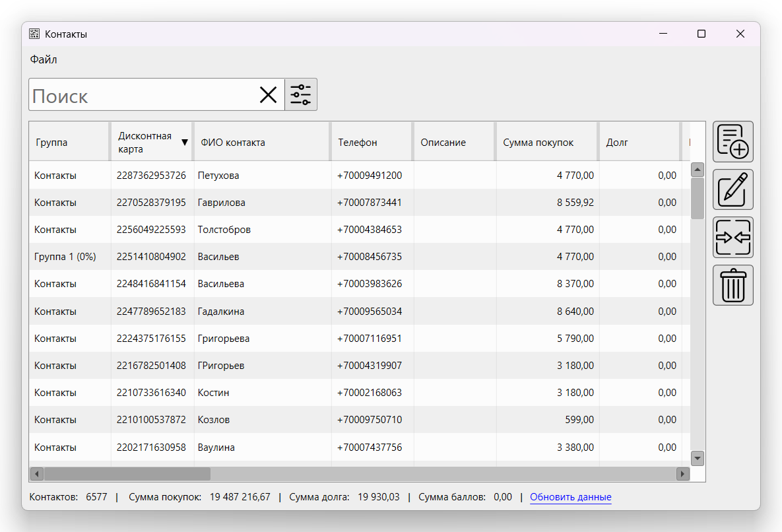Sort by Сумма покупок column header

coord(538,142)
